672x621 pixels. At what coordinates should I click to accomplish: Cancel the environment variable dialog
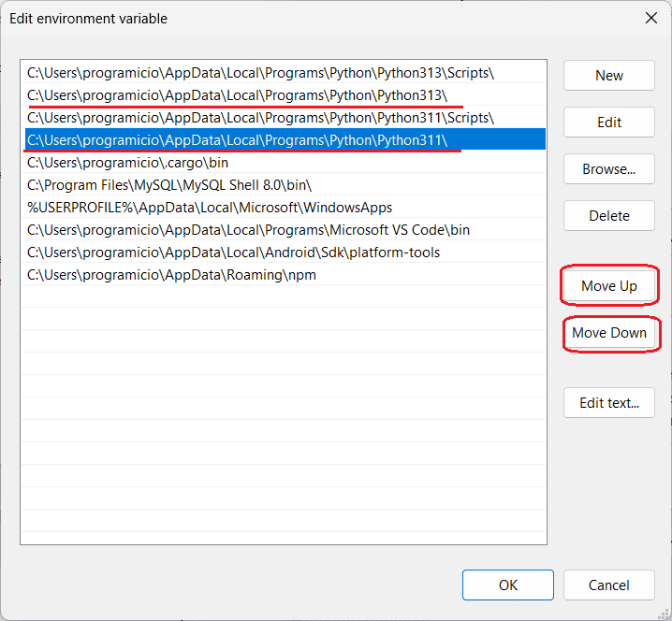[x=609, y=585]
